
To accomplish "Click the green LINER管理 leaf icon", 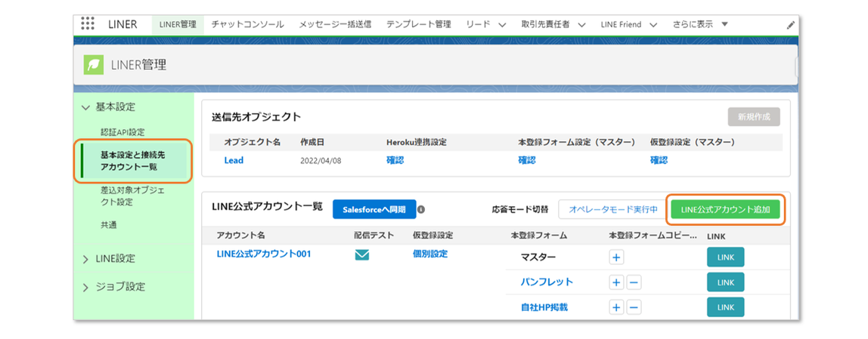I will 94,65.
